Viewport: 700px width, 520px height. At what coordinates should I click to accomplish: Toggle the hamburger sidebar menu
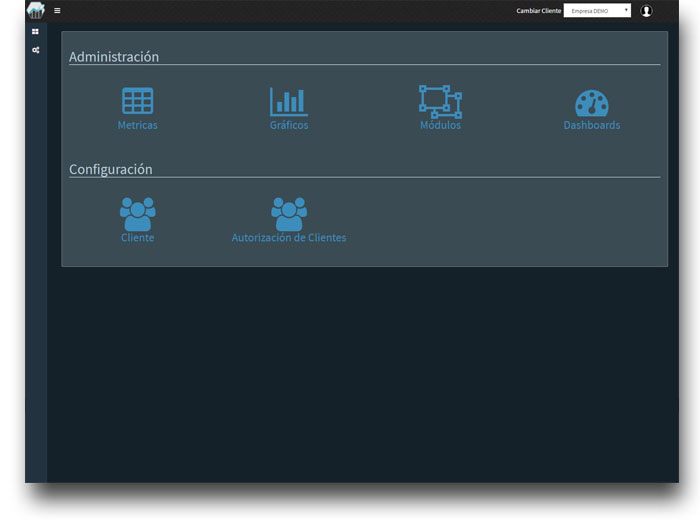tap(57, 11)
